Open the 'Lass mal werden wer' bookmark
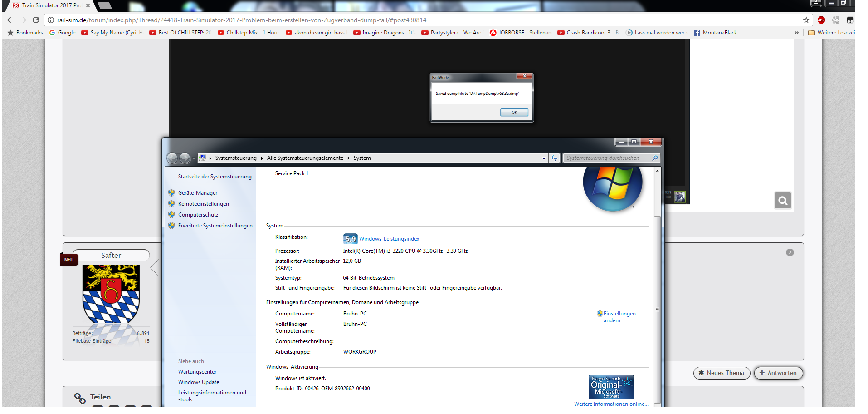This screenshot has height=414, width=868. click(656, 33)
